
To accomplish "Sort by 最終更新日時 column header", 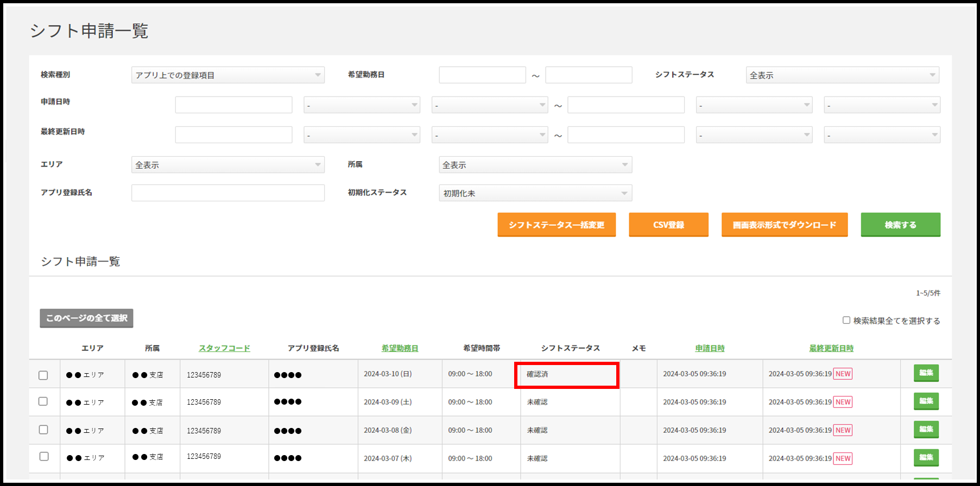I will point(831,348).
